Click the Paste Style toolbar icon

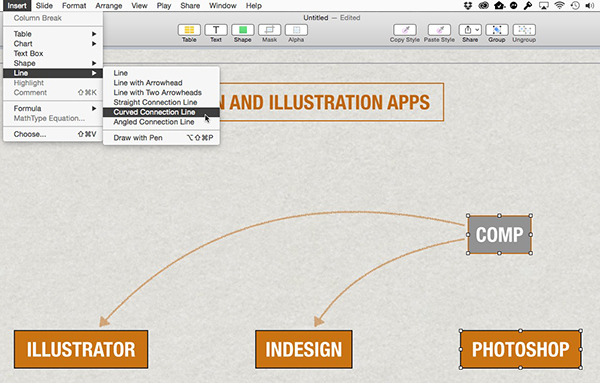pyautogui.click(x=439, y=30)
